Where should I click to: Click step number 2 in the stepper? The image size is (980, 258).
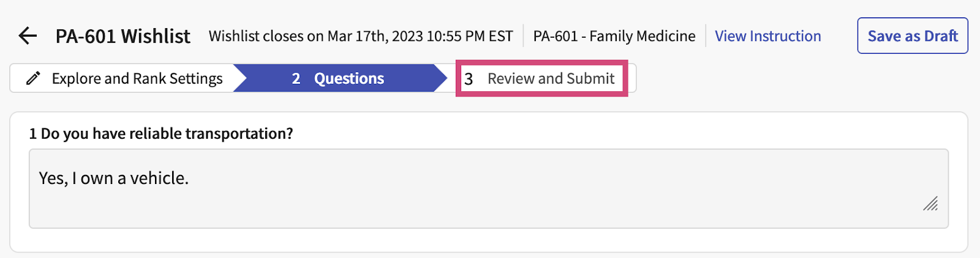click(x=296, y=78)
